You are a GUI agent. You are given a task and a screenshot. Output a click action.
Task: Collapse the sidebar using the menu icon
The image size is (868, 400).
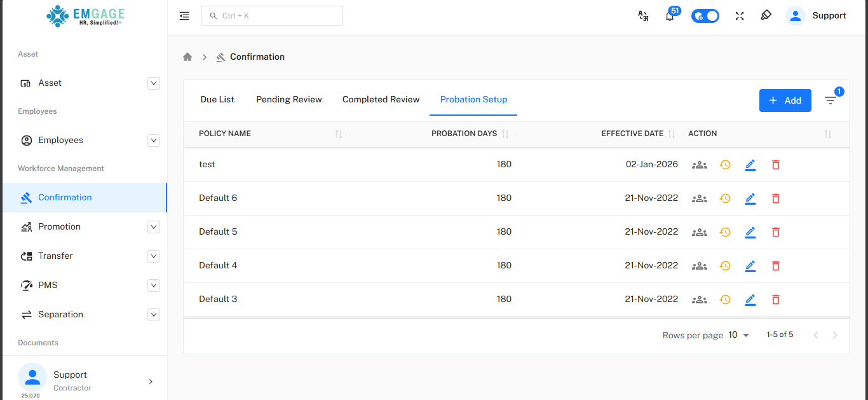click(x=184, y=16)
